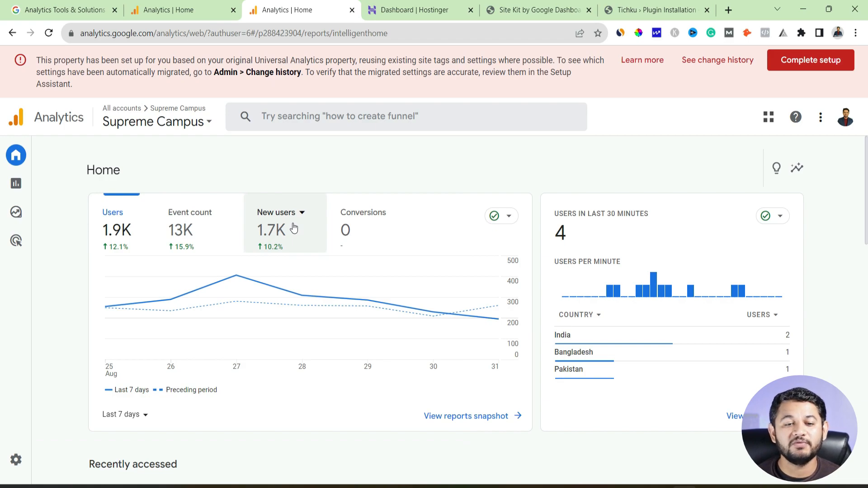Click the search magnifier icon
868x488 pixels.
tap(245, 116)
